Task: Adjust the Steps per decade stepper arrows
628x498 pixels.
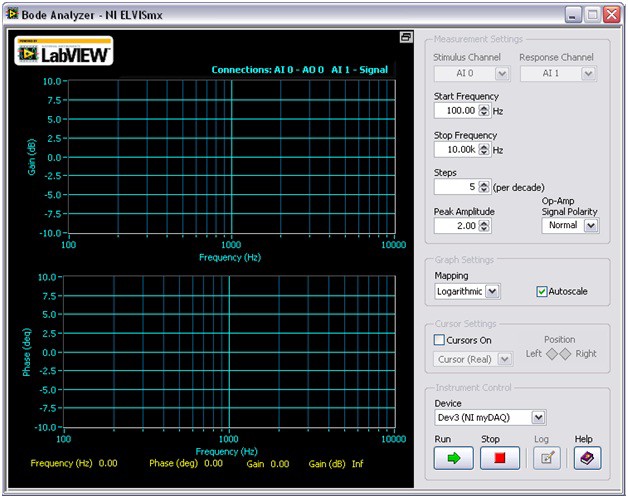Action: 484,187
